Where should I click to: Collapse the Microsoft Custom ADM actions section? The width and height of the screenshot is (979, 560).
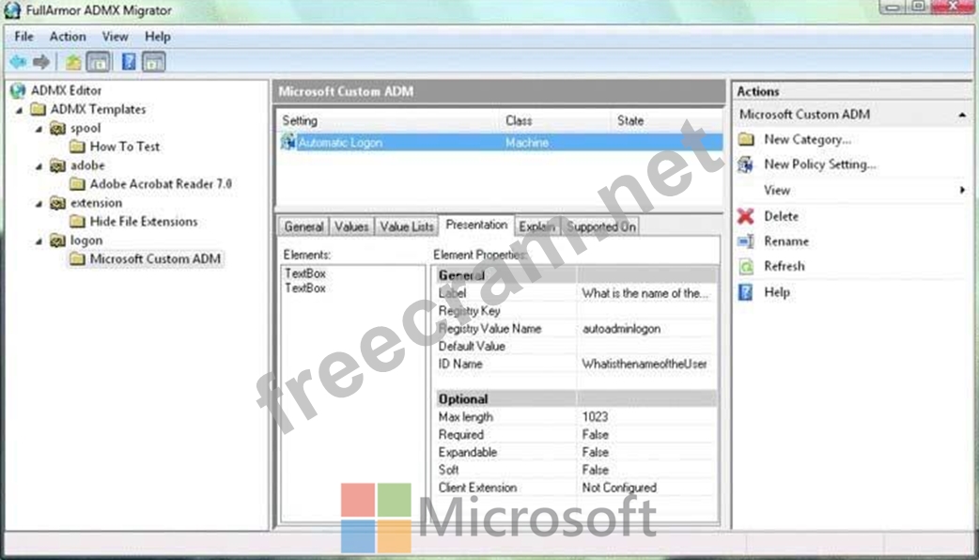click(x=961, y=115)
